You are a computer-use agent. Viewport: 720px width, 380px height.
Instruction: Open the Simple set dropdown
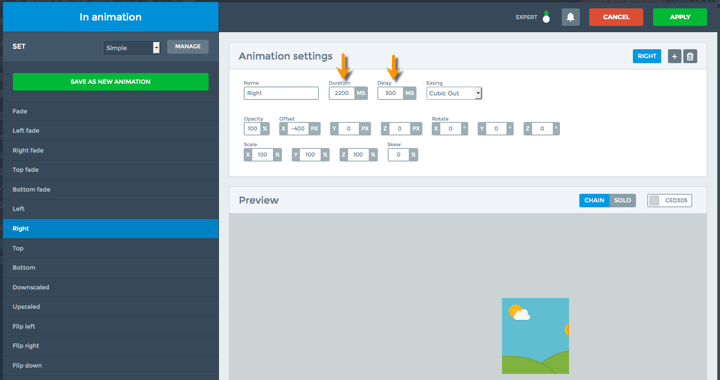pyautogui.click(x=132, y=47)
